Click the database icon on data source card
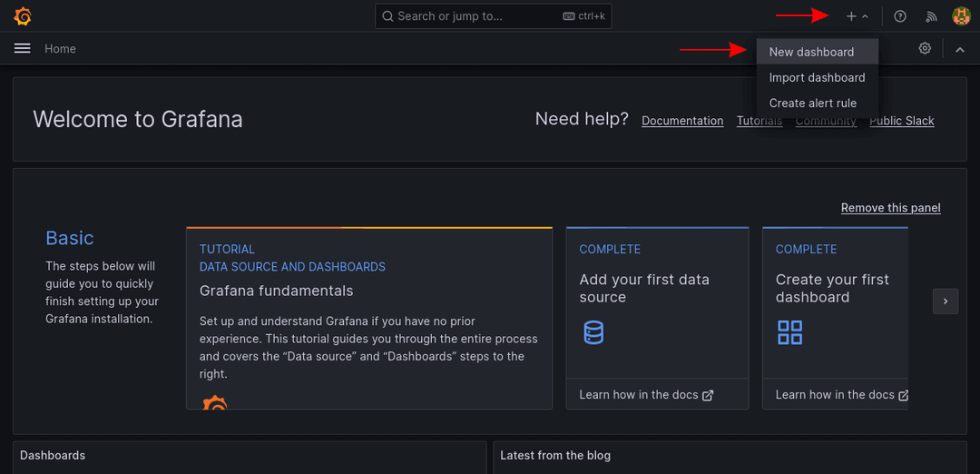The image size is (980, 474). click(x=593, y=332)
